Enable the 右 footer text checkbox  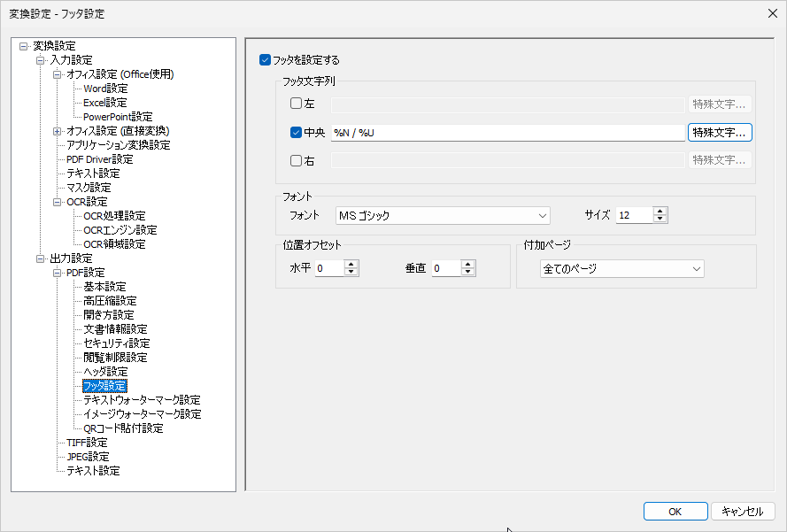[x=297, y=161]
